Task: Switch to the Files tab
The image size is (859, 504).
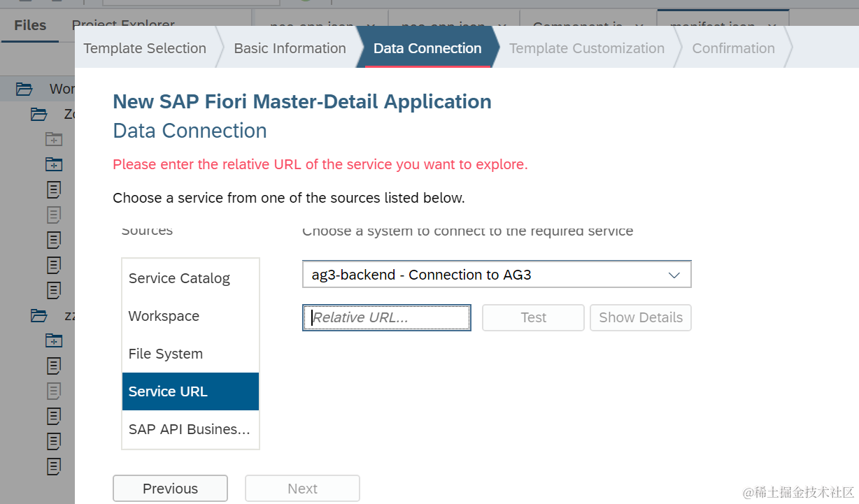Action: click(30, 25)
